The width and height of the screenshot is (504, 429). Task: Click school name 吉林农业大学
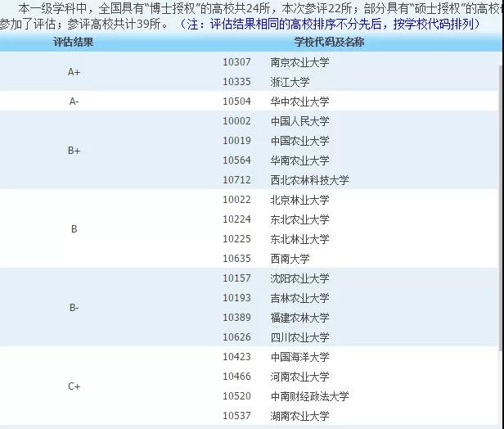(x=300, y=298)
